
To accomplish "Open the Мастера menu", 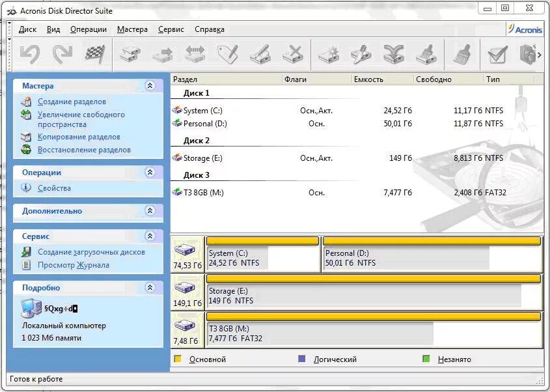I will point(132,29).
